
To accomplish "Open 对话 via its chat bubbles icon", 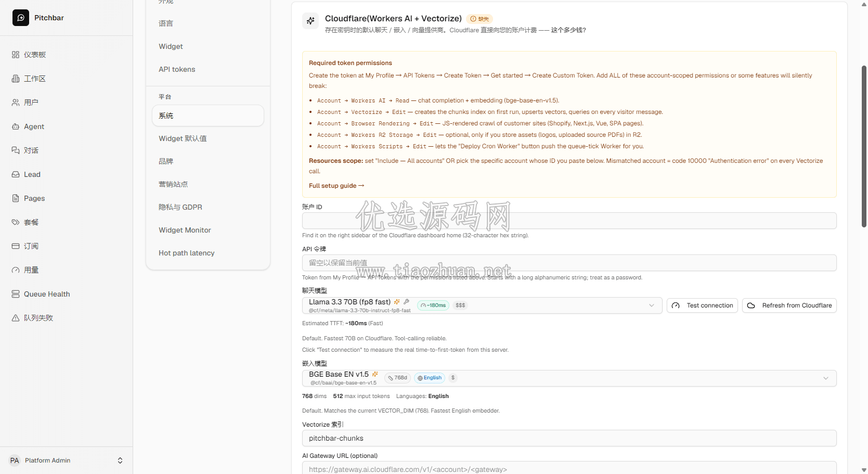I will 16,150.
